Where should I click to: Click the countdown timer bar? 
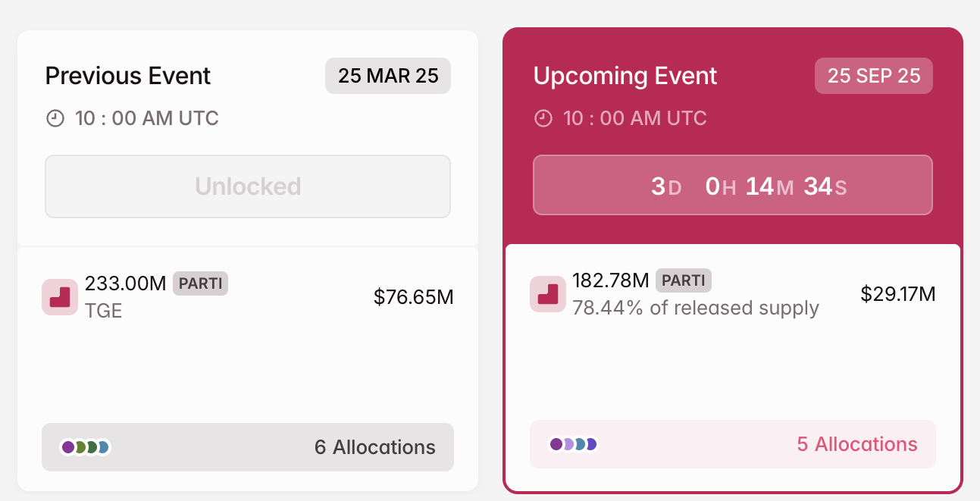pos(733,185)
